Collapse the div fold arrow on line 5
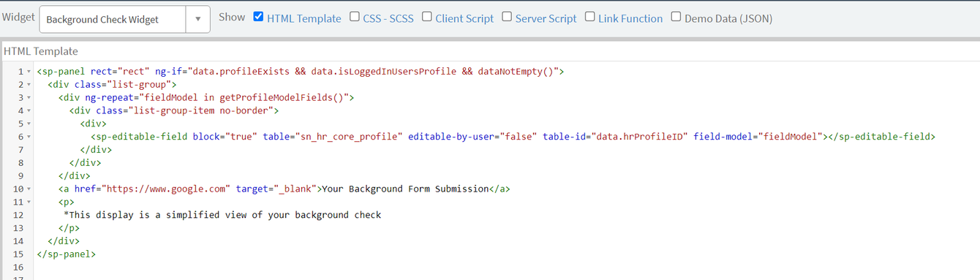Screen dimensions: 980x280 tap(29, 124)
